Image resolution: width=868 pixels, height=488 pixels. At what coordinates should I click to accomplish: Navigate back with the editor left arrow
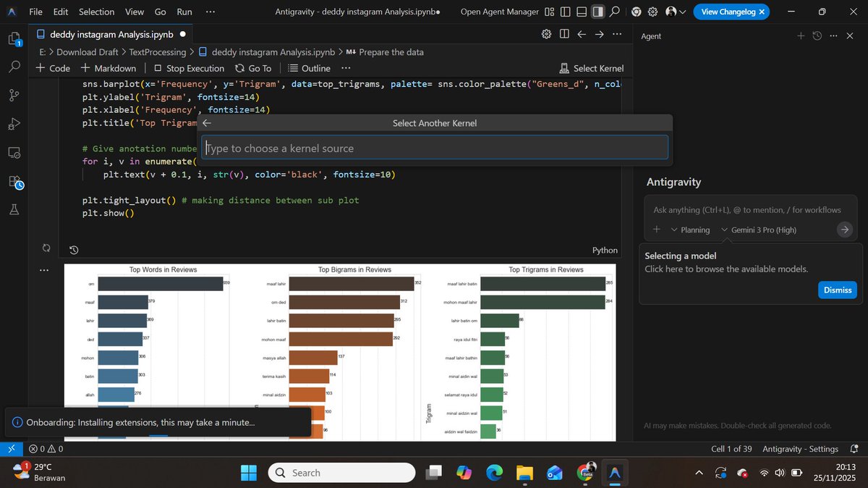582,34
